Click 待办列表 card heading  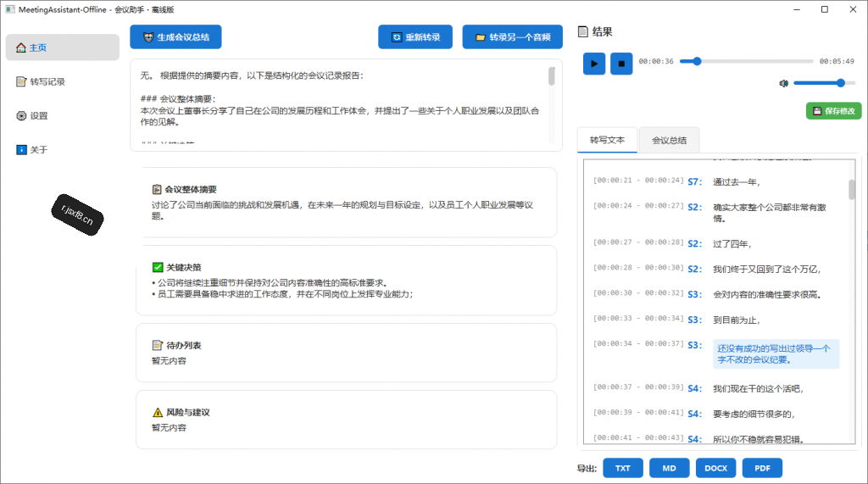point(184,345)
